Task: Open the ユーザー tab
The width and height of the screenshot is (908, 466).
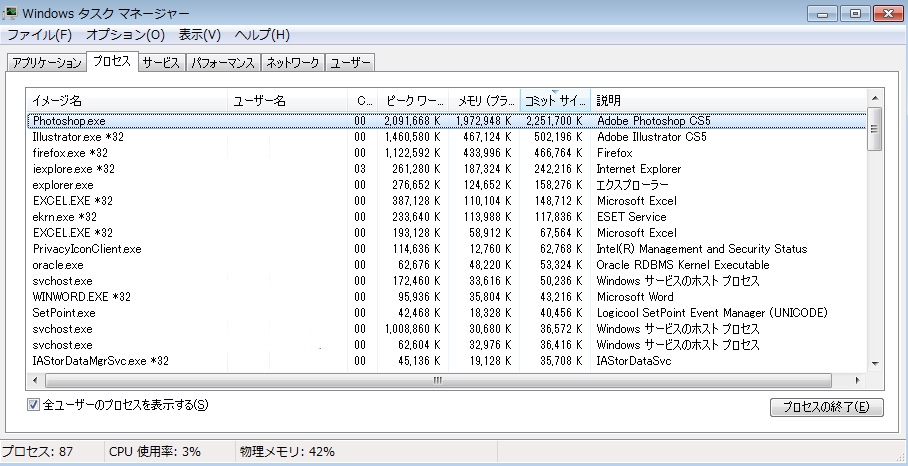Action: pos(350,63)
